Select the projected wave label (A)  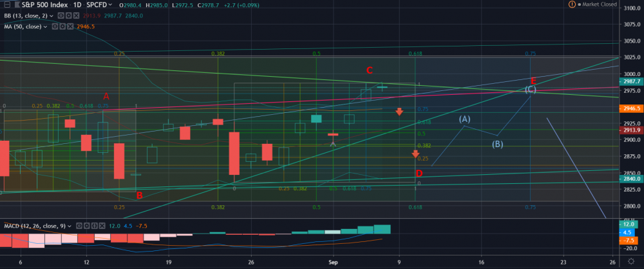464,119
